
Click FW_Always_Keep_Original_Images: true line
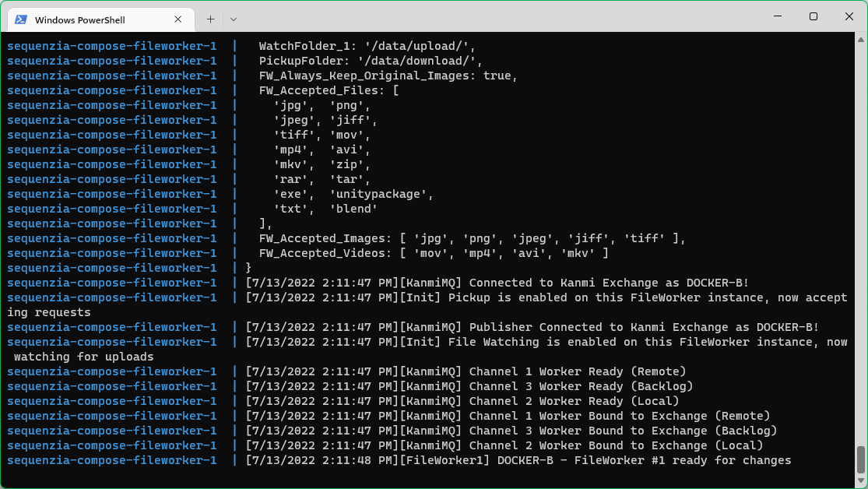click(388, 76)
